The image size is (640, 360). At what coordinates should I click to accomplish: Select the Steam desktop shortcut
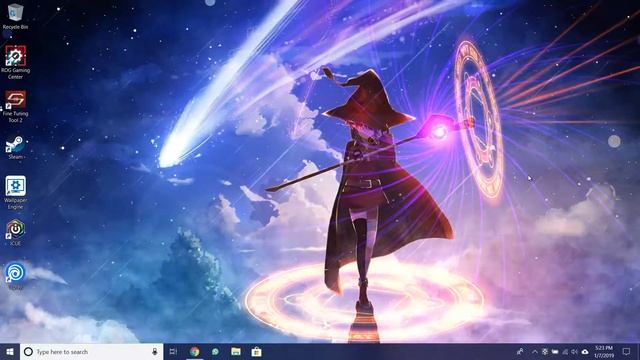(x=16, y=148)
